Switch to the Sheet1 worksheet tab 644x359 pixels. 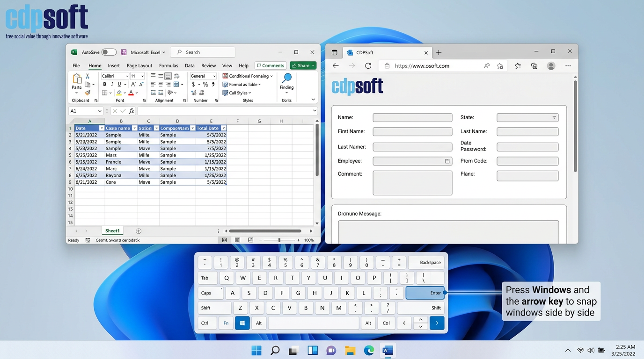112,231
